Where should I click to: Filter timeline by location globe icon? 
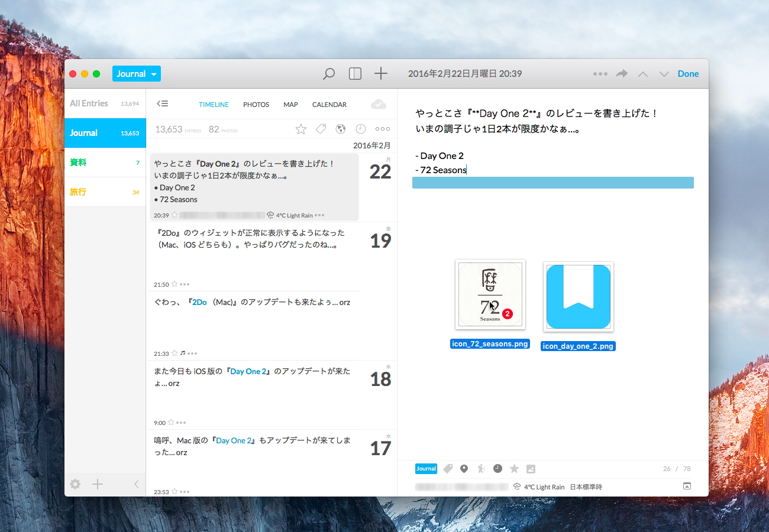click(x=340, y=129)
